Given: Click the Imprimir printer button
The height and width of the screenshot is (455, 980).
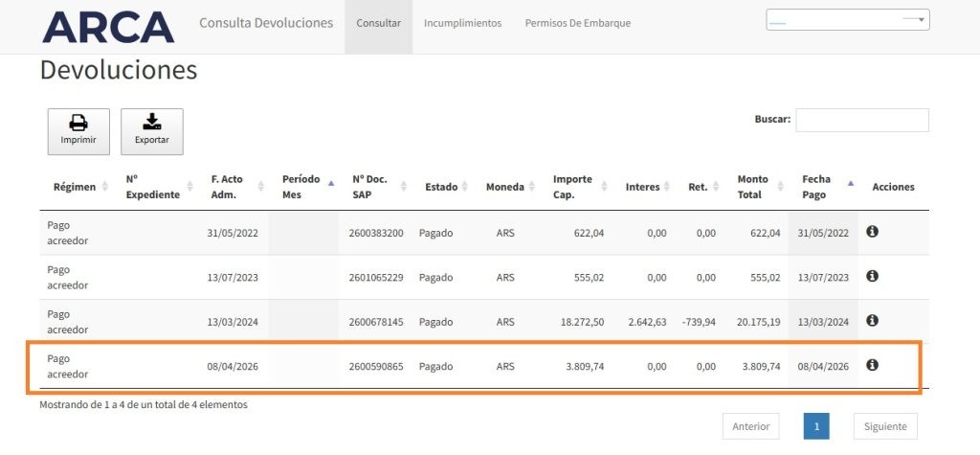Looking at the screenshot, I should pyautogui.click(x=78, y=131).
